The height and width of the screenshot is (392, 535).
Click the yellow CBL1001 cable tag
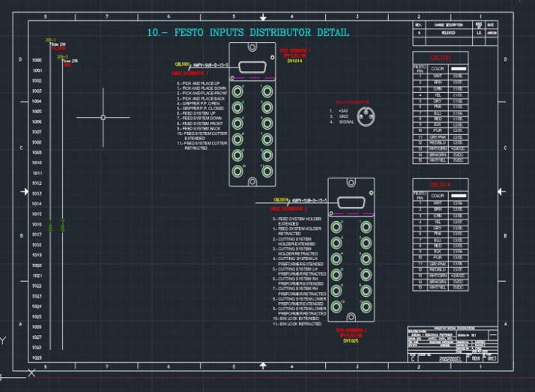pos(184,65)
